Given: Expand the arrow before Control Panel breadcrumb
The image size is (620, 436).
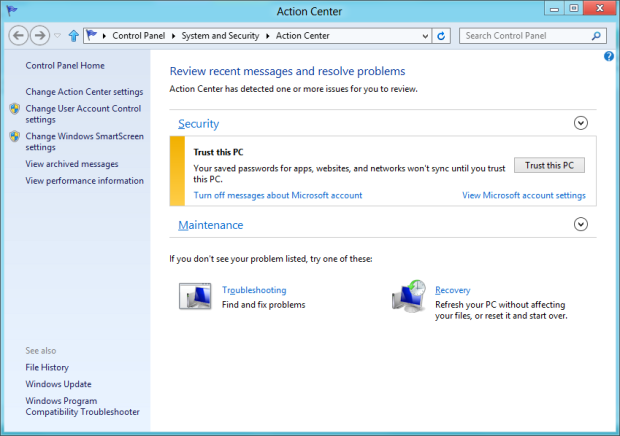Looking at the screenshot, I should click(x=104, y=36).
